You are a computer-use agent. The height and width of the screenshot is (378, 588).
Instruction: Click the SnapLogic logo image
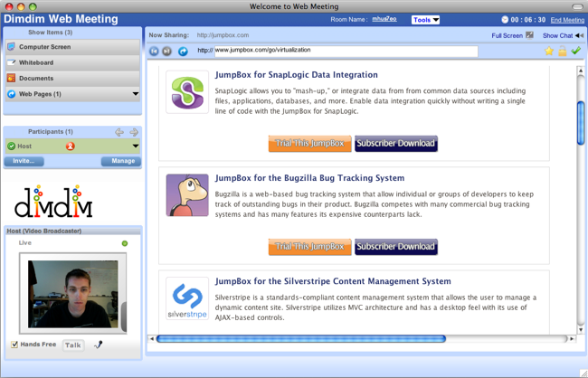click(187, 92)
